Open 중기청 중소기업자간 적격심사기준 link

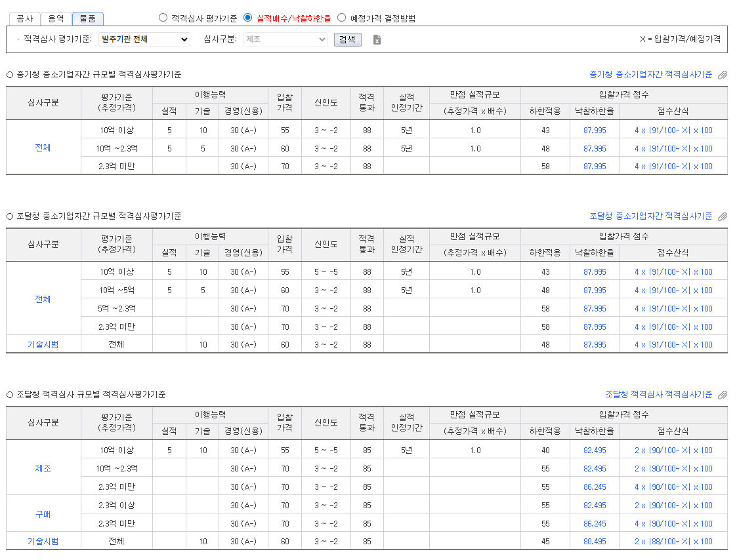point(650,74)
